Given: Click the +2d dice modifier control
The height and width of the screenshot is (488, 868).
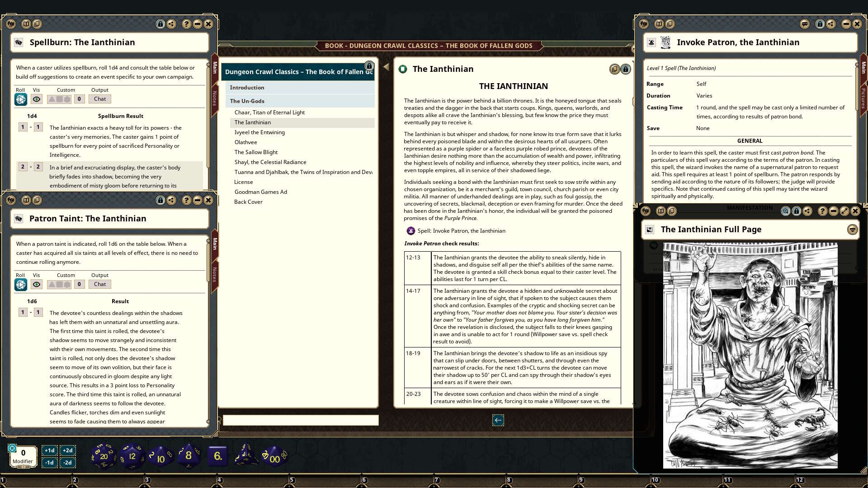Looking at the screenshot, I should tap(67, 450).
